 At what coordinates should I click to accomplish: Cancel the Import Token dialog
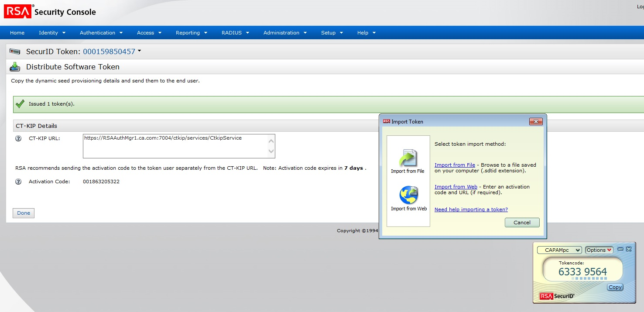pyautogui.click(x=522, y=223)
